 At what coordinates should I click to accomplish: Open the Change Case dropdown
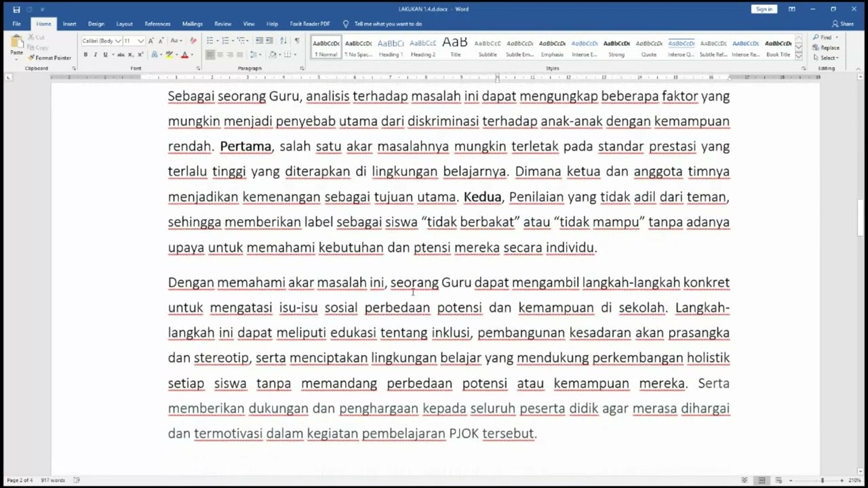[176, 41]
